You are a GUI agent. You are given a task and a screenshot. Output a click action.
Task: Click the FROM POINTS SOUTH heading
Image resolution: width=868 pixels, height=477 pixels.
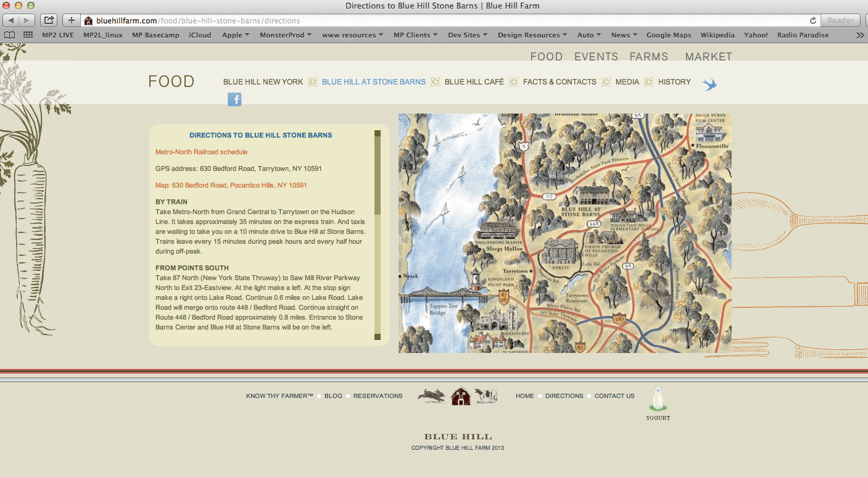pyautogui.click(x=192, y=268)
